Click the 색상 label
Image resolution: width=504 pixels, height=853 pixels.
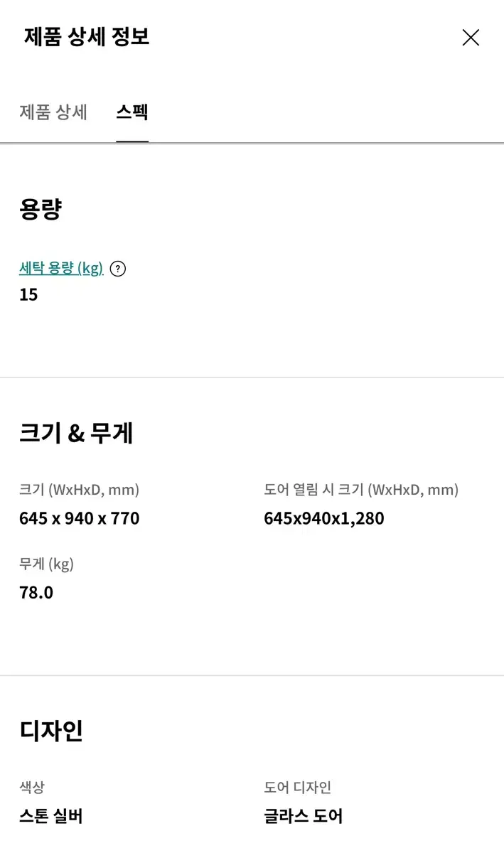[x=32, y=788]
